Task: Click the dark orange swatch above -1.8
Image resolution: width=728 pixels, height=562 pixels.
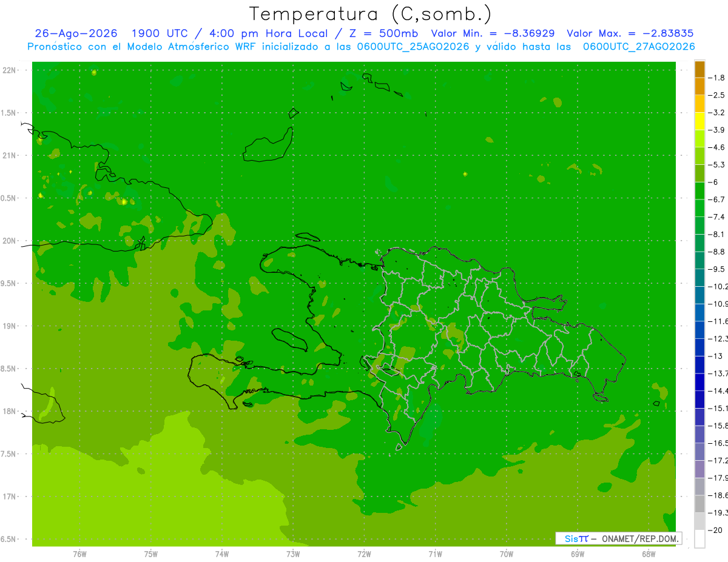Action: tap(699, 69)
